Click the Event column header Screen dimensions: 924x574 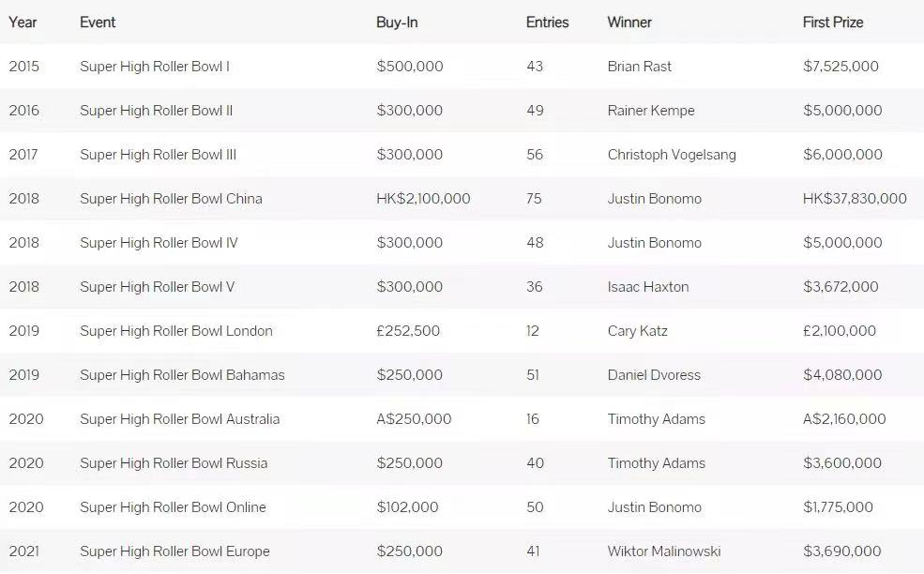point(98,23)
